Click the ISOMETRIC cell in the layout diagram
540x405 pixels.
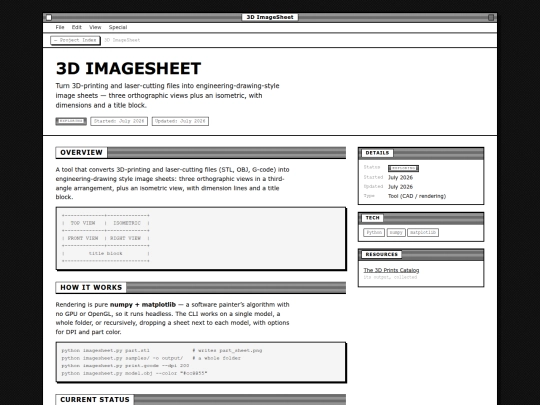pos(127,223)
